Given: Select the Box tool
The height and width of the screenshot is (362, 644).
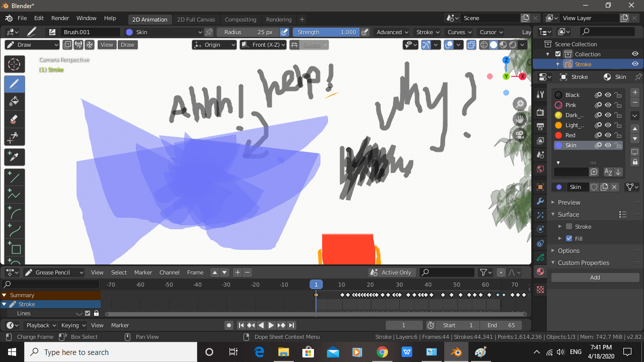Looking at the screenshot, I should click(x=14, y=248).
